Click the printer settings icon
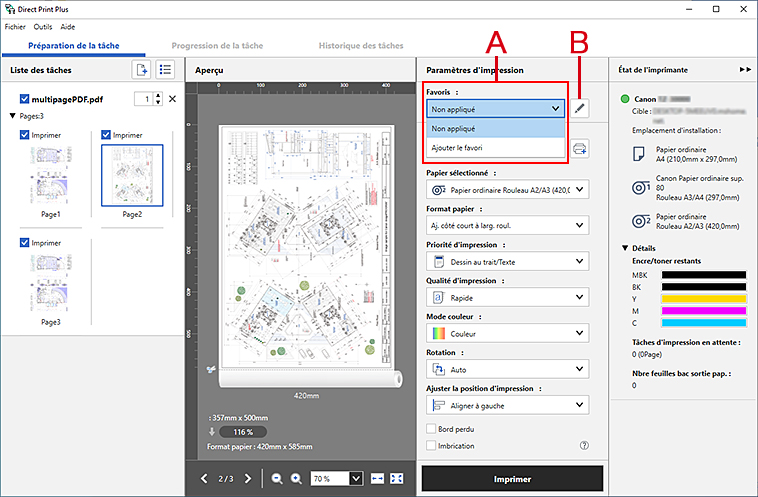 [x=580, y=149]
